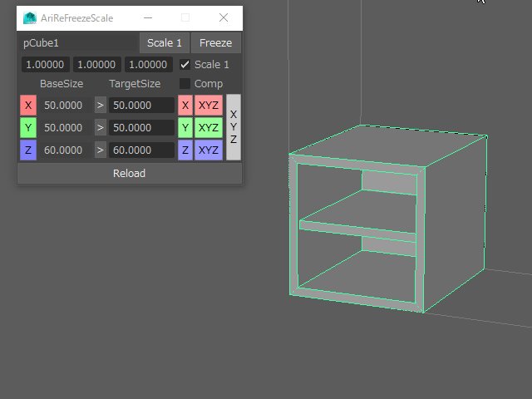
Task: Click the X TargetSize field 50.0000
Action: click(141, 106)
